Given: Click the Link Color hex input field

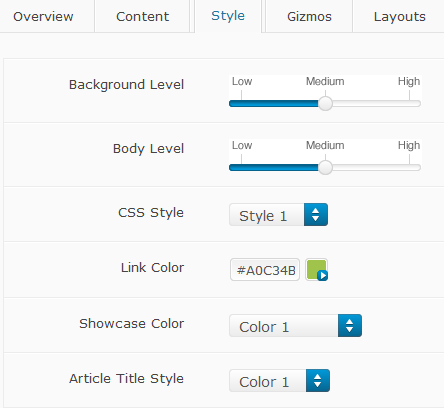Looking at the screenshot, I should coord(265,270).
